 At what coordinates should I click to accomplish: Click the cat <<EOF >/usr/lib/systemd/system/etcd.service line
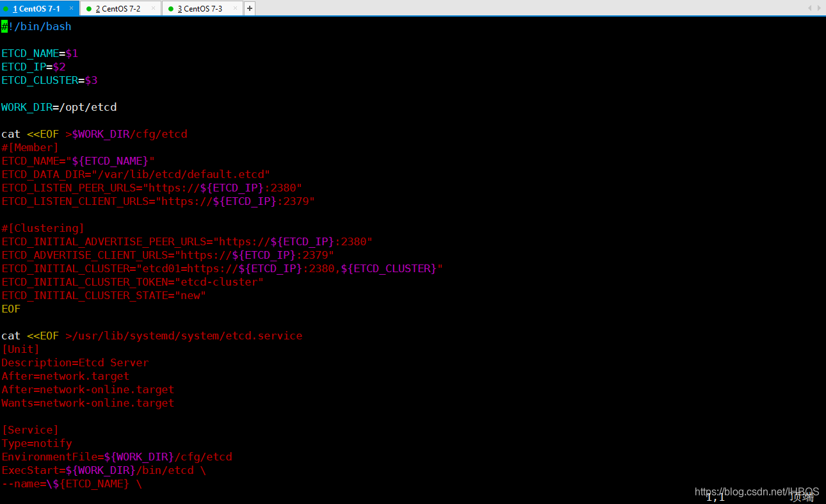pyautogui.click(x=152, y=336)
